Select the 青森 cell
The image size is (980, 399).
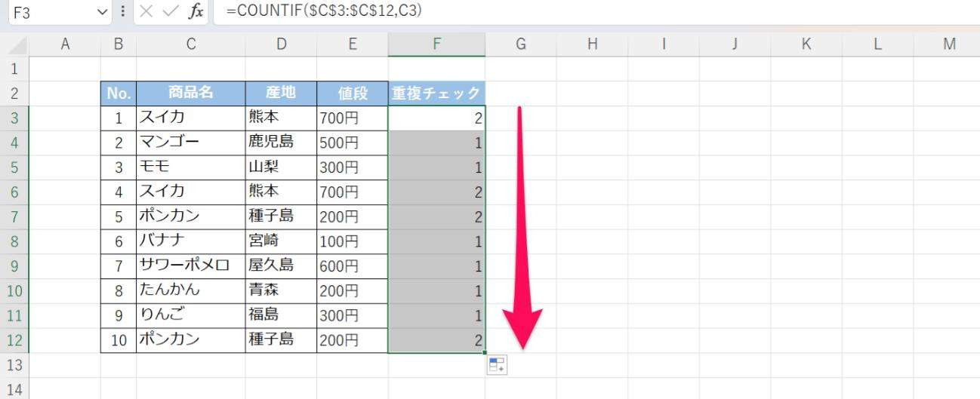pyautogui.click(x=281, y=291)
